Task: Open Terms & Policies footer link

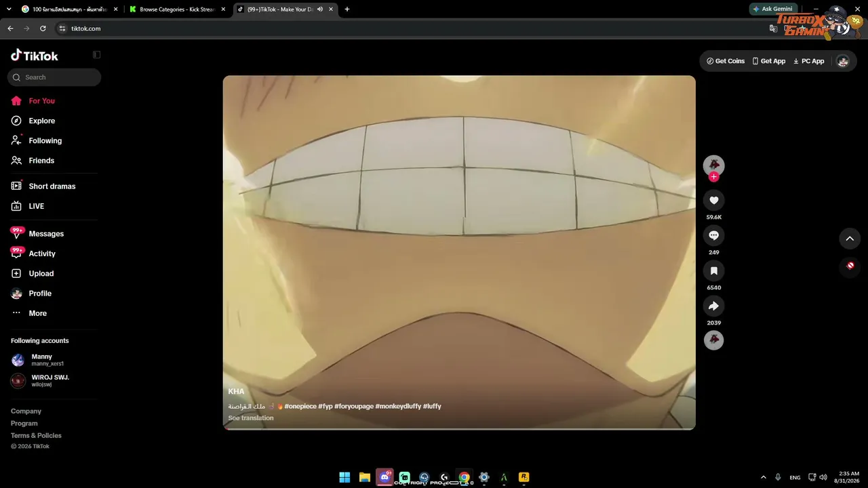Action: coord(36,436)
